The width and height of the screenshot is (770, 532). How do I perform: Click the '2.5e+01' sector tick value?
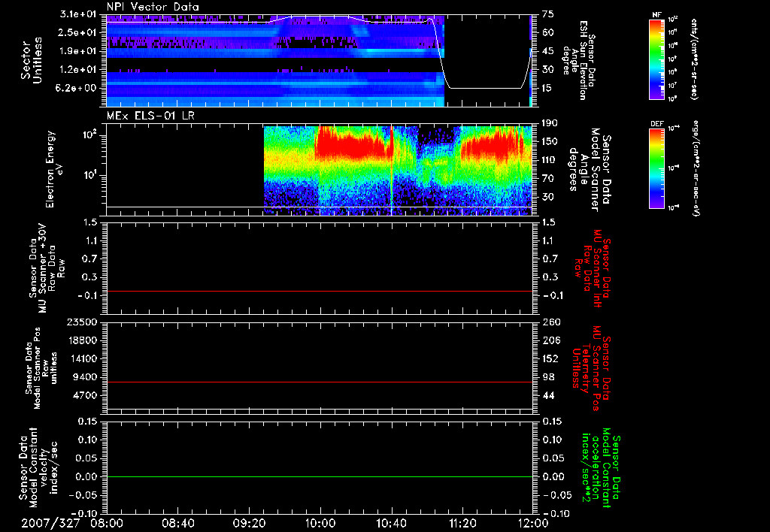pyautogui.click(x=78, y=32)
